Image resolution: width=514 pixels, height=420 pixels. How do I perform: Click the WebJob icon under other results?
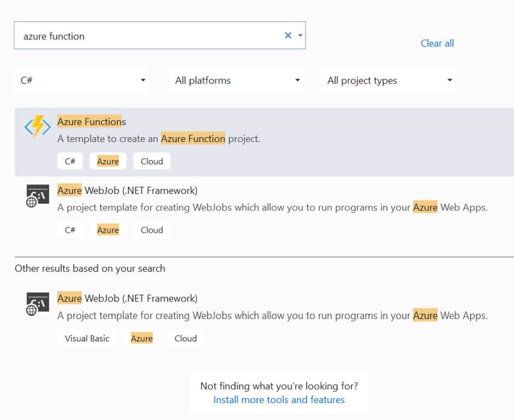tap(37, 304)
